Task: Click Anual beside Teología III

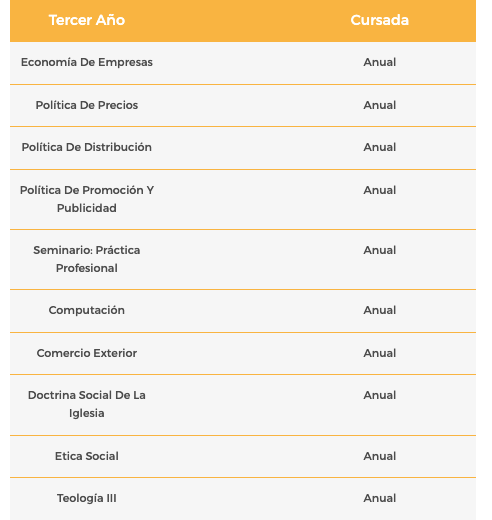Action: 380,498
